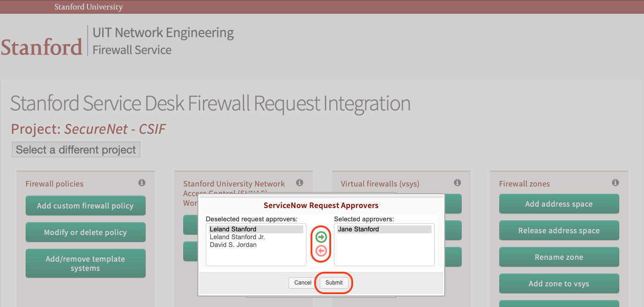
Task: Click the Firewall Service header text
Action: click(x=132, y=50)
